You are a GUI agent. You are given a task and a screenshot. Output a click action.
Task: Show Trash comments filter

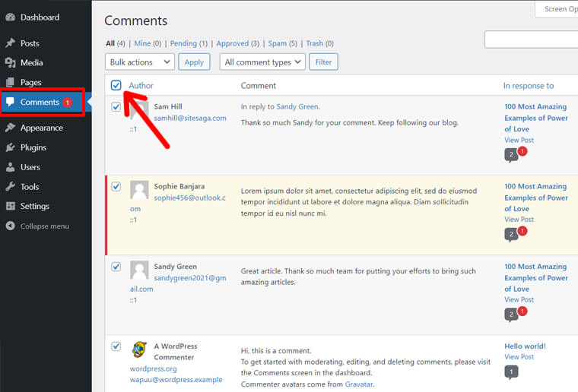319,43
